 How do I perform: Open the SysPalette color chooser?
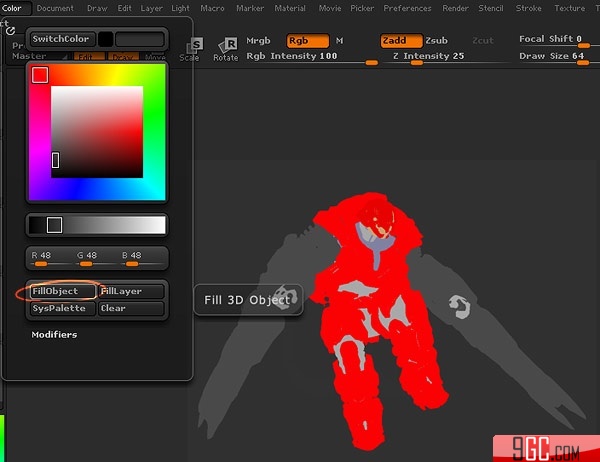[x=62, y=308]
